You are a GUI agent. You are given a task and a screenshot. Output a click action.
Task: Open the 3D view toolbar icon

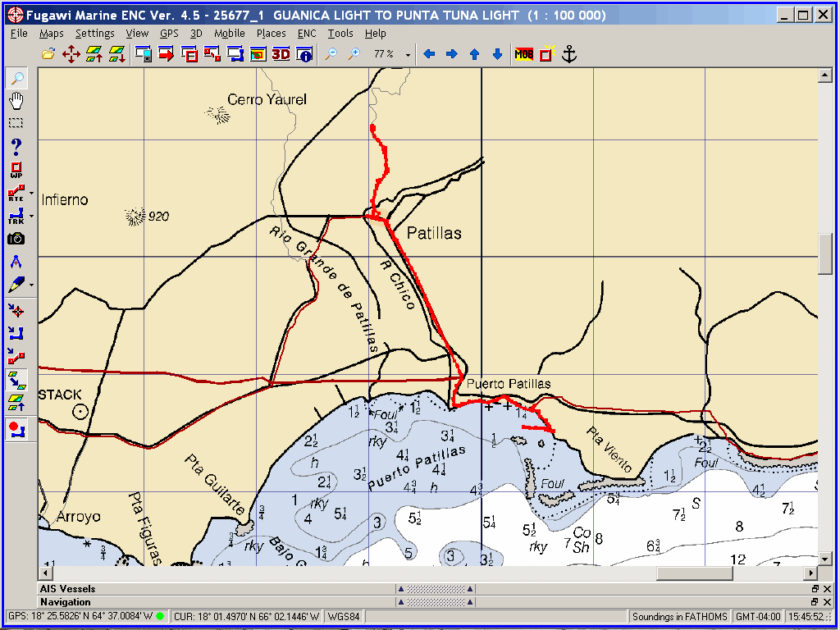[x=281, y=54]
